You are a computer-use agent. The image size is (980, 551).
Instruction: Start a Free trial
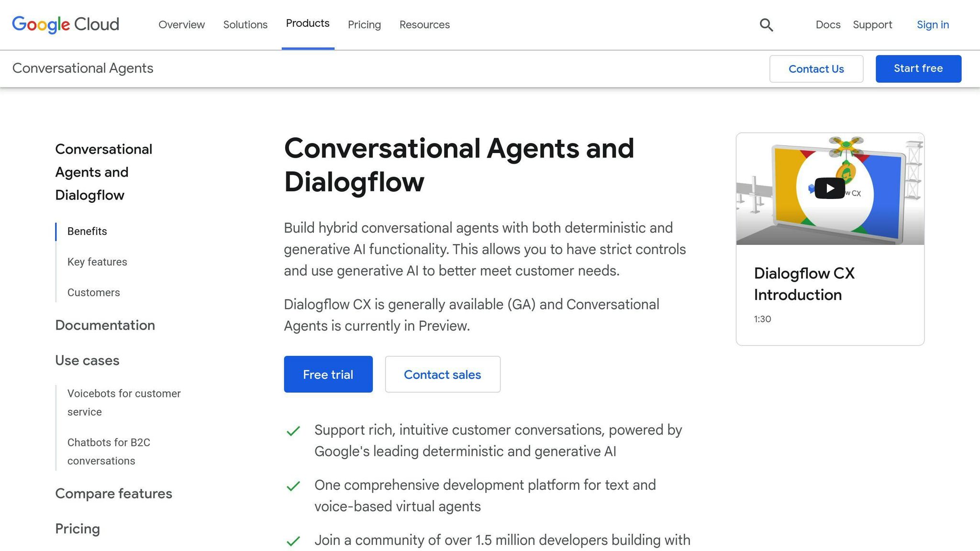328,374
